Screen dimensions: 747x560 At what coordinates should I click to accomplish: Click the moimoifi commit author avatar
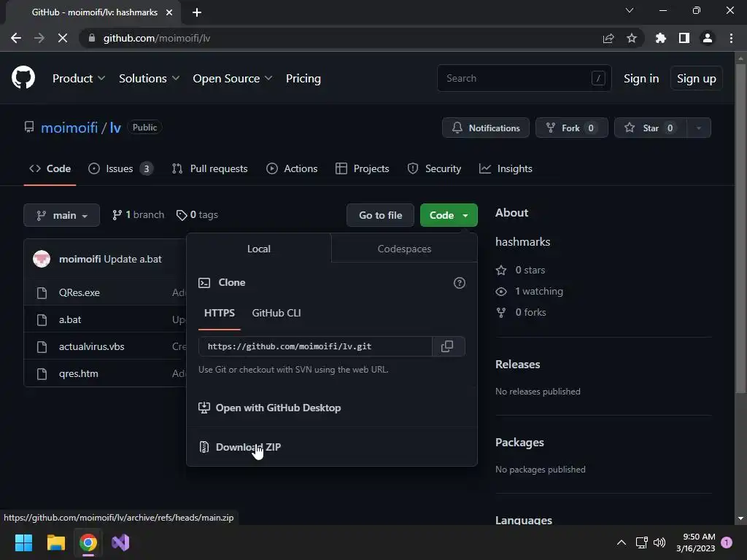tap(42, 259)
